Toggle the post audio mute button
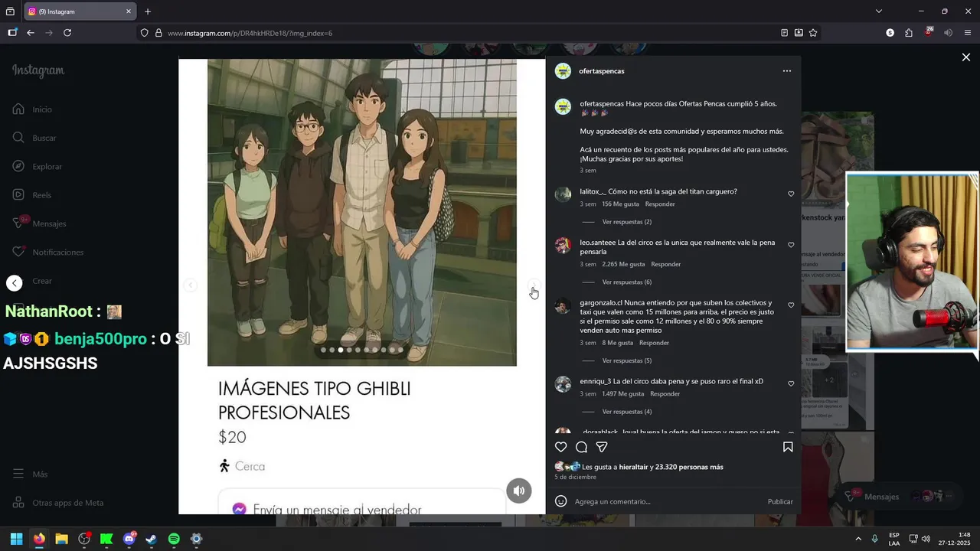 pos(519,491)
